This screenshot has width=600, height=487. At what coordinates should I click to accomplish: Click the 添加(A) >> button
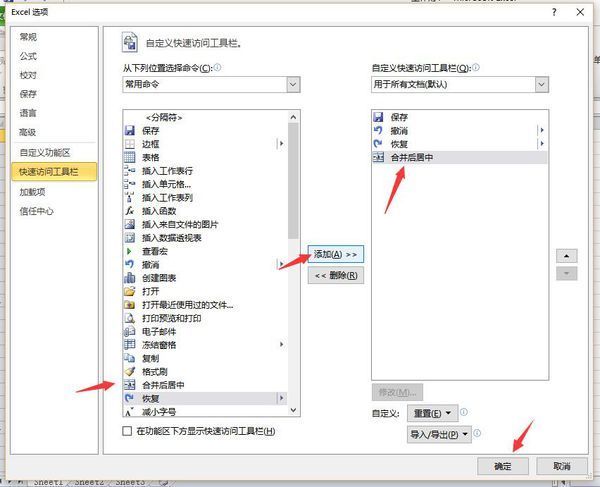(x=336, y=254)
